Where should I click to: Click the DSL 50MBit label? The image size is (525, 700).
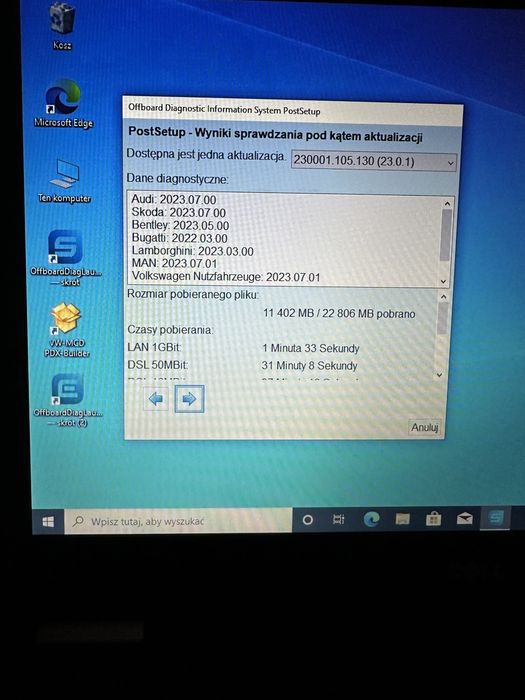(158, 365)
